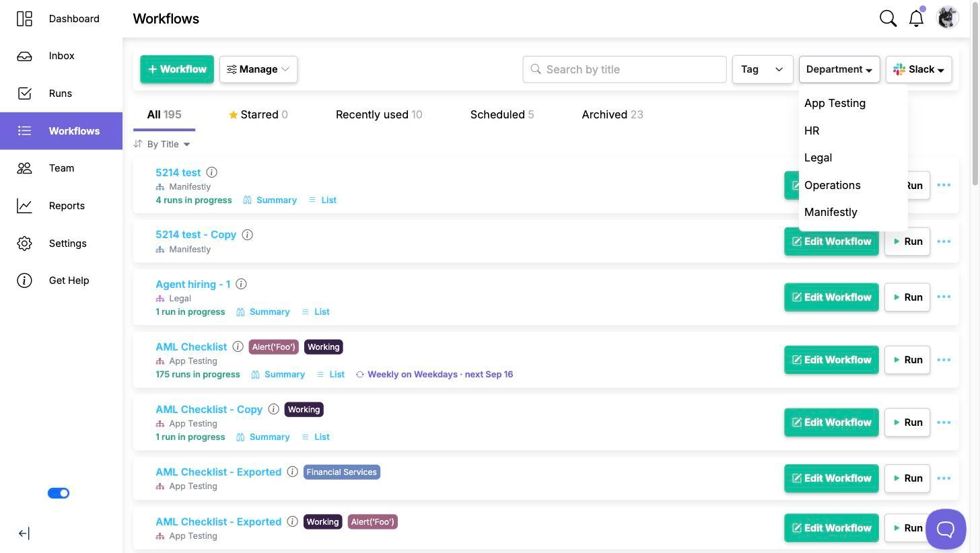Go to Inbox in sidebar
980x553 pixels.
[61, 56]
